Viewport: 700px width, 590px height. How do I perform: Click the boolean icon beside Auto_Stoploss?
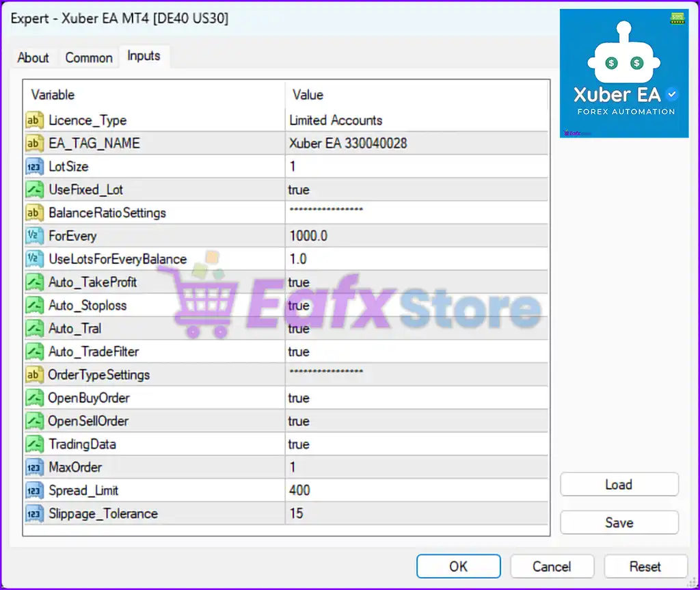(x=34, y=306)
